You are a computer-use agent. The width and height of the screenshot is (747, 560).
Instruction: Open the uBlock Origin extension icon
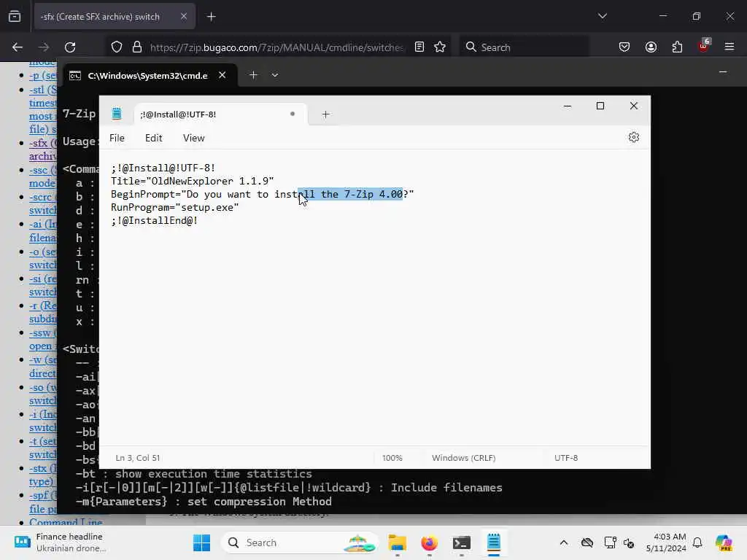(x=704, y=46)
